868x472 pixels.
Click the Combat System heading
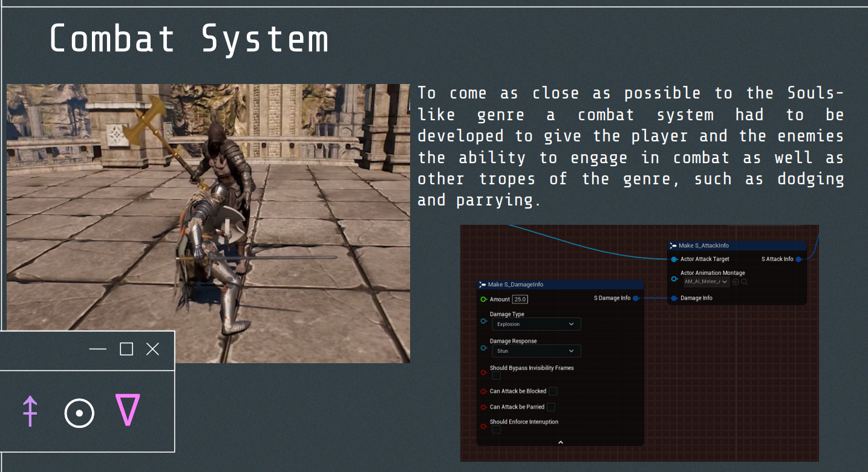[189, 39]
